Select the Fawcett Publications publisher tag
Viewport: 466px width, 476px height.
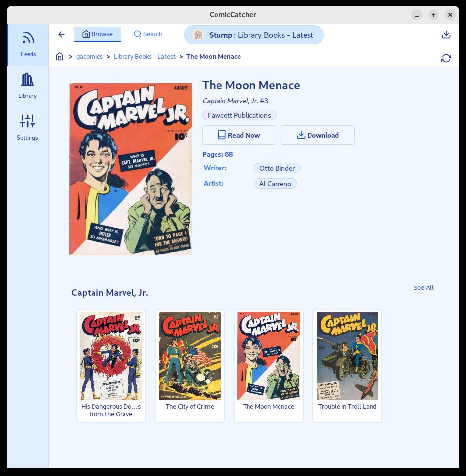(x=239, y=115)
